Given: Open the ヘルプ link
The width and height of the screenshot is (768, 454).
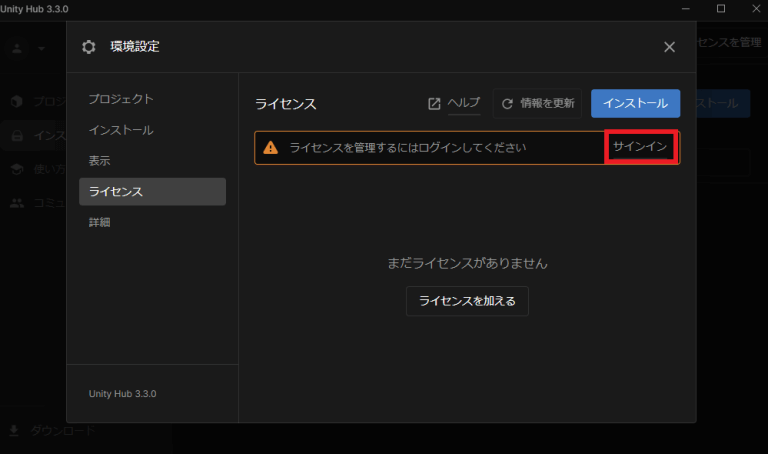Looking at the screenshot, I should tap(463, 102).
